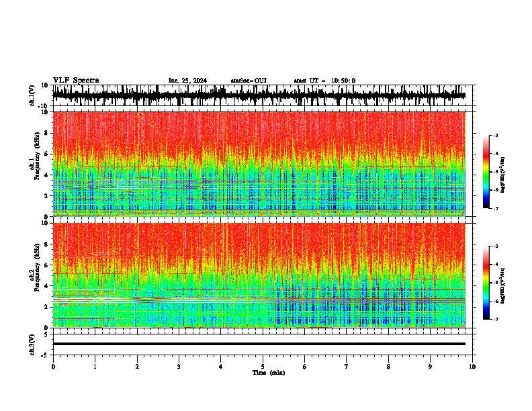The image size is (532, 411).
Task: Click the time axis tick label "1"
Action: (95, 367)
